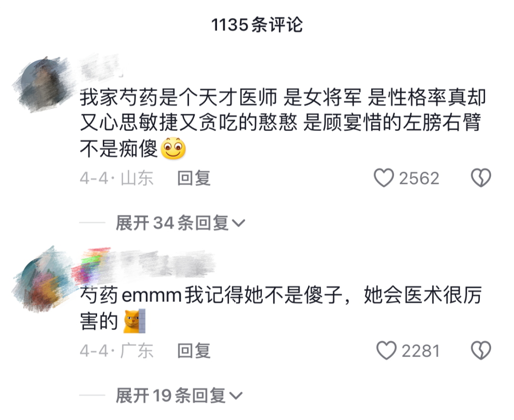Expand the 19 replies thread
Screen dimensions: 514x420
[x=179, y=396]
